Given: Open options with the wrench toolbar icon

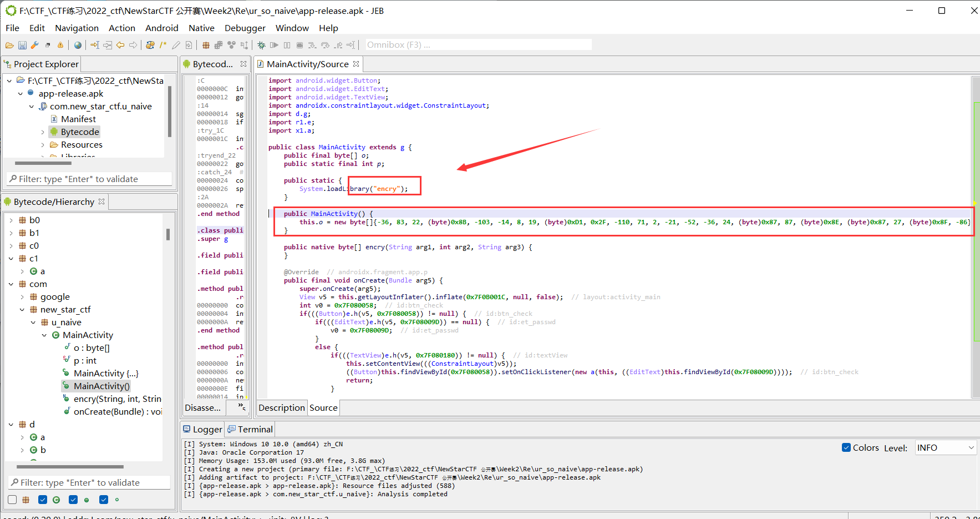Looking at the screenshot, I should (x=34, y=45).
